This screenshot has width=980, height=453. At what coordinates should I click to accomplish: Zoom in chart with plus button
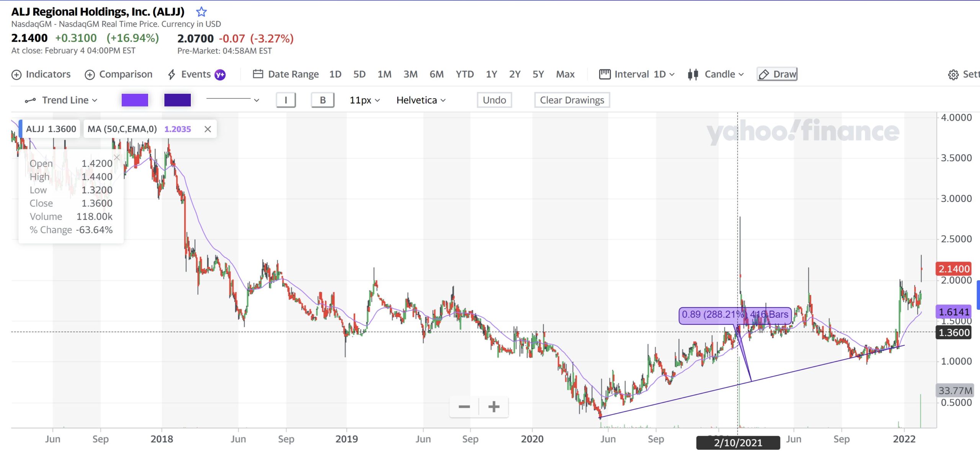[x=494, y=407]
